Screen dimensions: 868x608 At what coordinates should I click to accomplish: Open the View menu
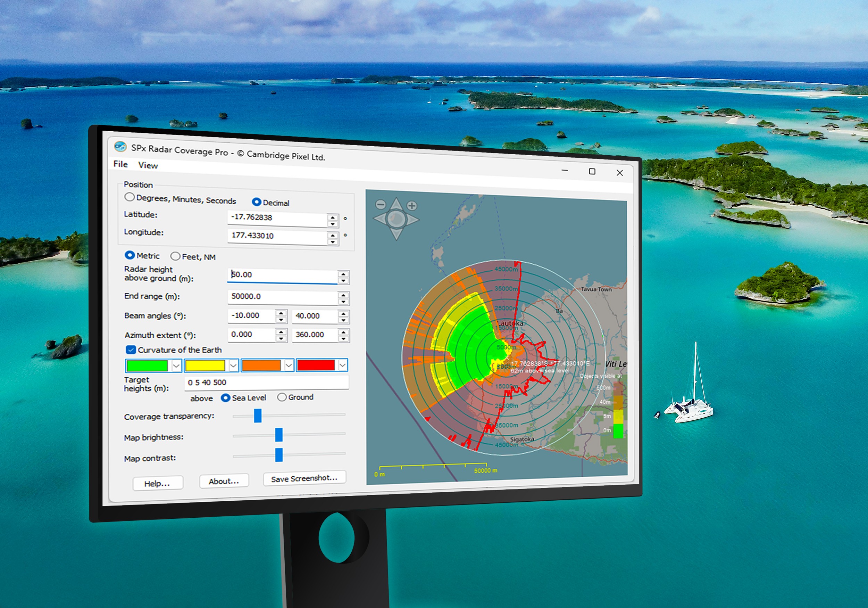pyautogui.click(x=148, y=165)
